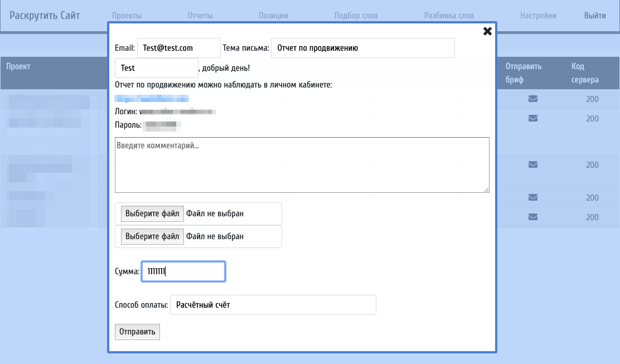
Task: Focus the Email field containing Test@test.com
Action: coord(178,48)
